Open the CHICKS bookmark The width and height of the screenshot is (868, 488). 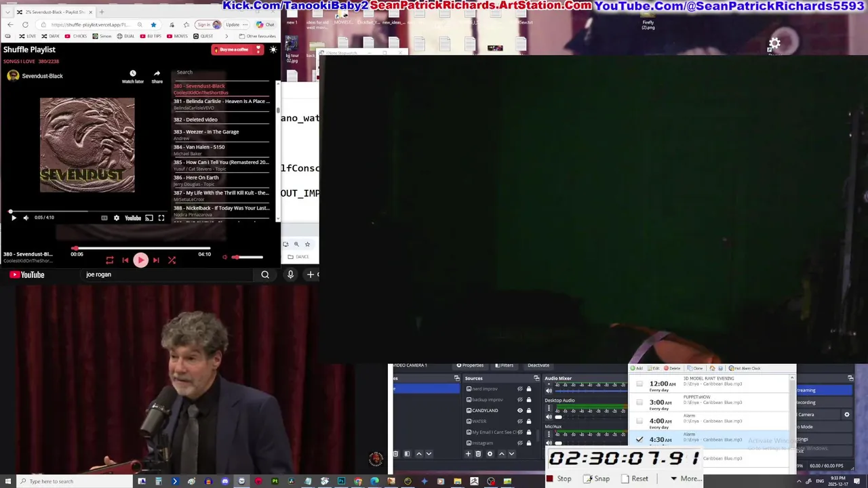[76, 36]
